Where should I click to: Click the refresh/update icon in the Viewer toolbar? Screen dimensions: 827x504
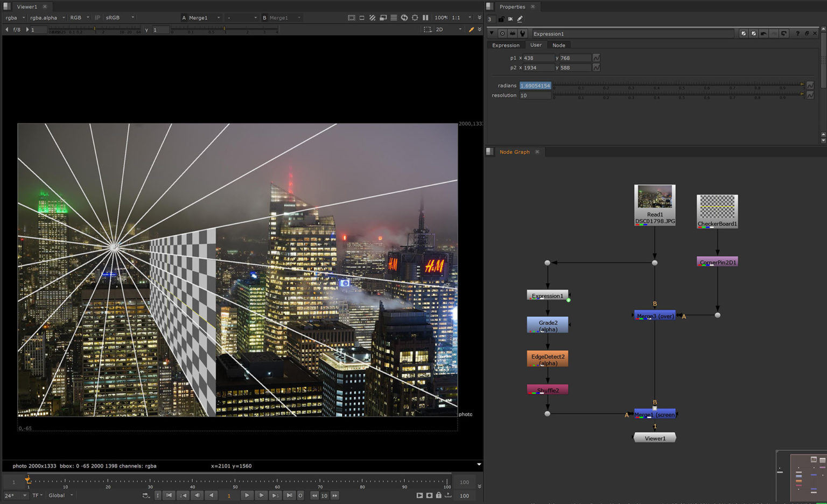pyautogui.click(x=403, y=17)
